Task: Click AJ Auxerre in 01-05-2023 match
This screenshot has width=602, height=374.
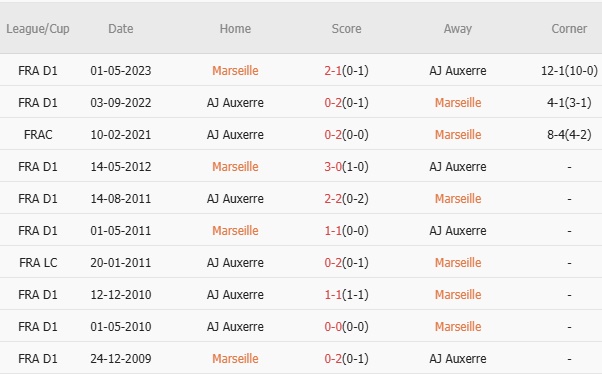Action: tap(458, 71)
